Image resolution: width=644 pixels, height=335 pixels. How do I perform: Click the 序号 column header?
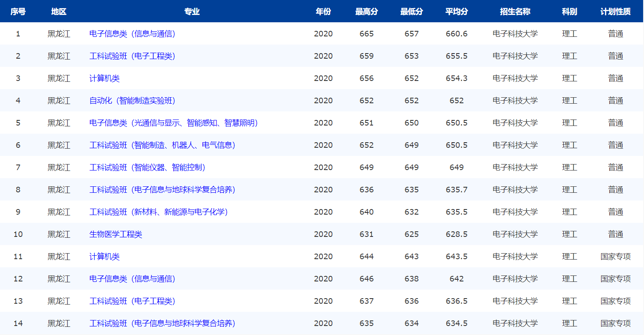(18, 12)
